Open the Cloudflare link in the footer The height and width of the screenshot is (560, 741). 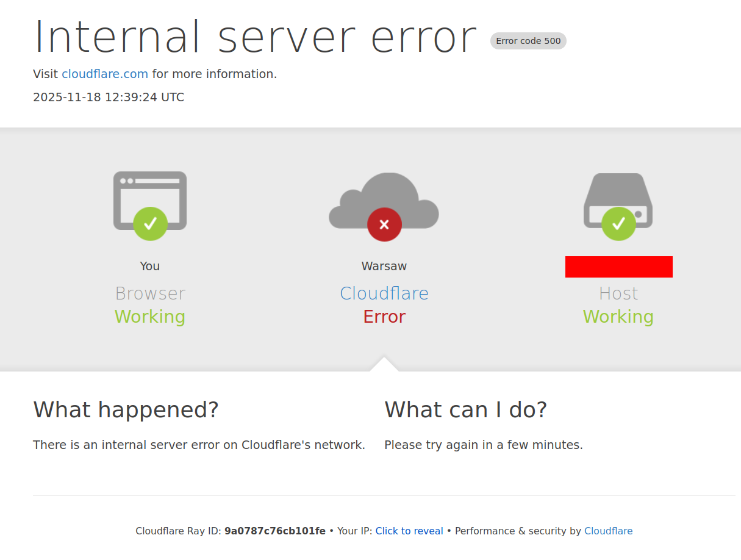click(x=608, y=531)
